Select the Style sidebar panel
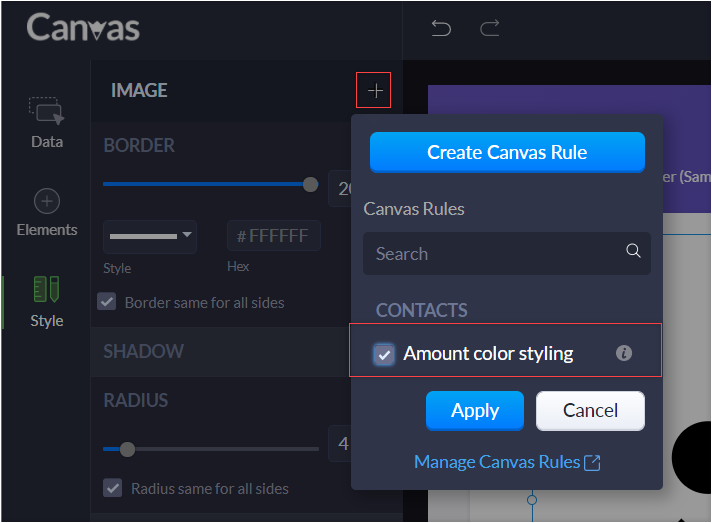 (x=47, y=301)
